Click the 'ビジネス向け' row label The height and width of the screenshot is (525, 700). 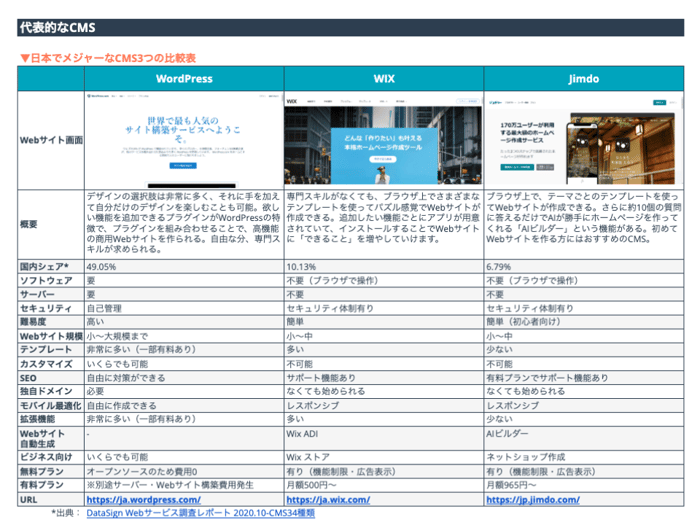click(46, 457)
